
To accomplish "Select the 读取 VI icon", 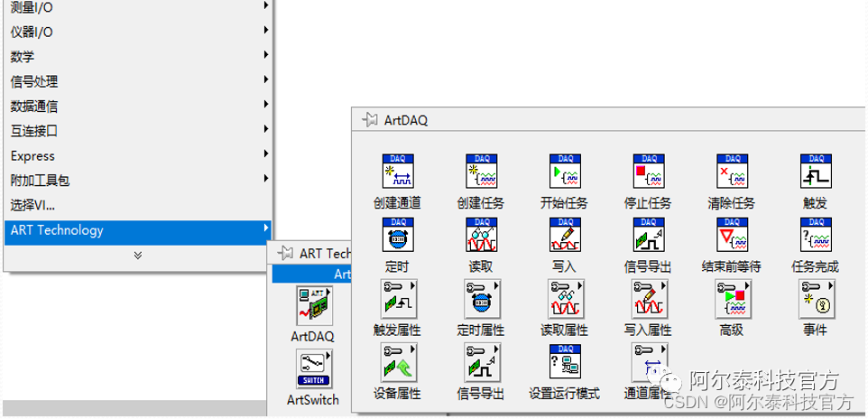I will [x=481, y=235].
